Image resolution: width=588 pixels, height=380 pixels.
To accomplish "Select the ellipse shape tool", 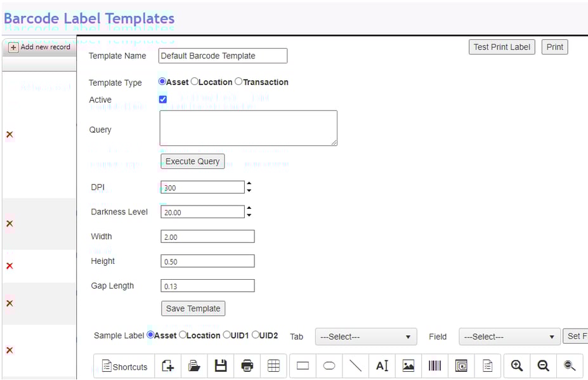I will point(329,365).
